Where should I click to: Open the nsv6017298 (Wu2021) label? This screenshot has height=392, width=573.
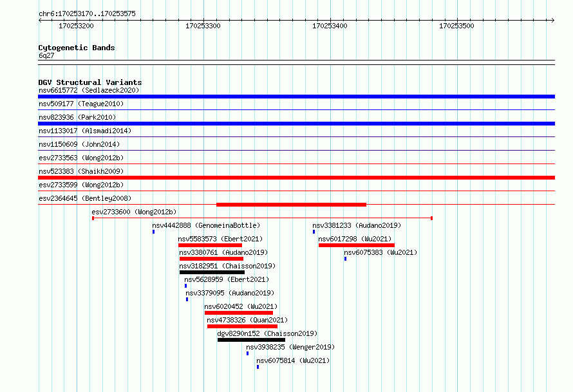point(355,239)
